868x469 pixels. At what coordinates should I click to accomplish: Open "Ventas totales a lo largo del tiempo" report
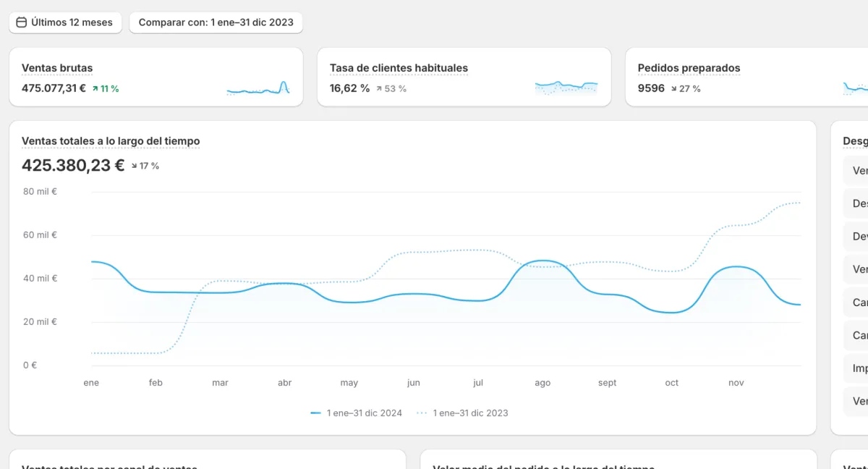pyautogui.click(x=111, y=141)
